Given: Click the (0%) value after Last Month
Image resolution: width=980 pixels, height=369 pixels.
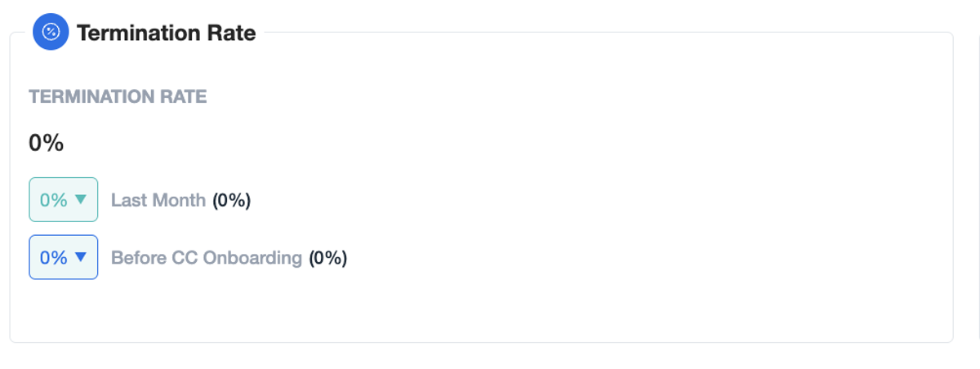Looking at the screenshot, I should 232,200.
